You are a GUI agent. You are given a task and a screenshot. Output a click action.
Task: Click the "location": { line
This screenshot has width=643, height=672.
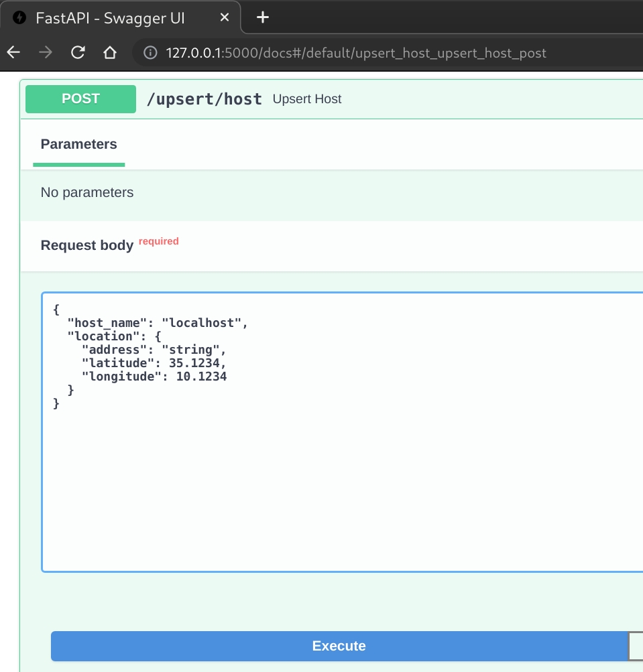[x=114, y=336]
